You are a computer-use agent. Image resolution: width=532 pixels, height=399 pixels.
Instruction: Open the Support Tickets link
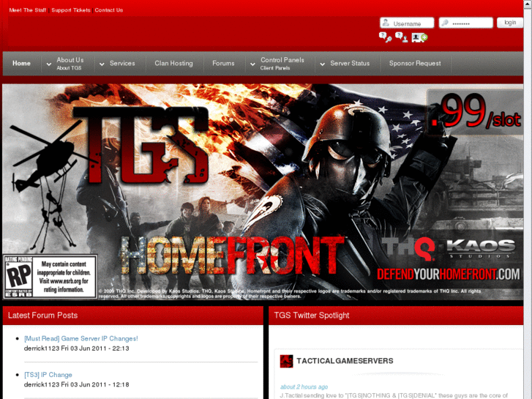pyautogui.click(x=71, y=10)
